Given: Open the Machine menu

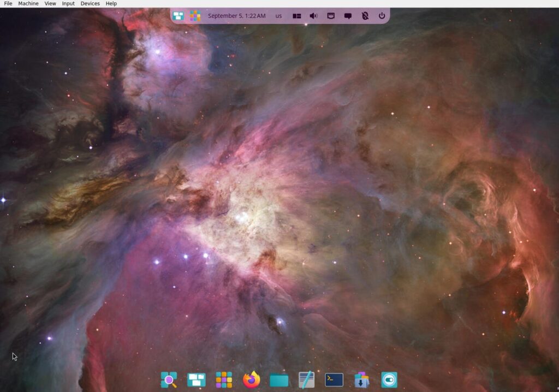Looking at the screenshot, I should point(28,3).
